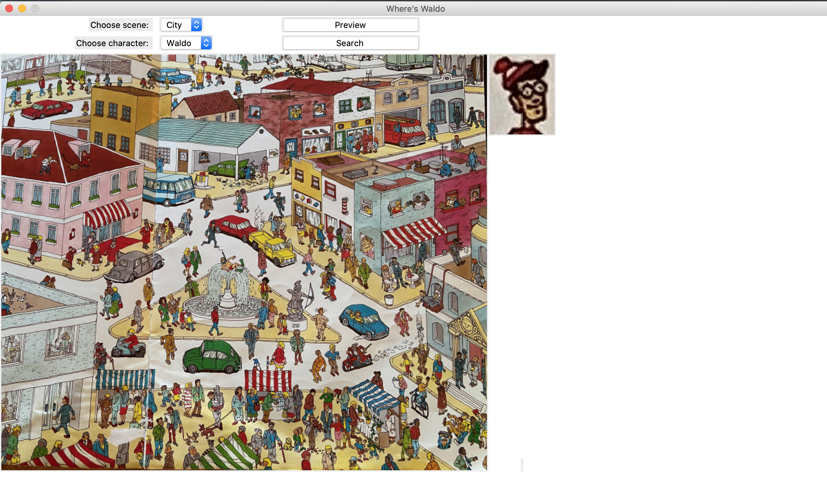Open the Waldo character dropdown
Image resolution: width=827 pixels, height=504 pixels.
tap(186, 43)
